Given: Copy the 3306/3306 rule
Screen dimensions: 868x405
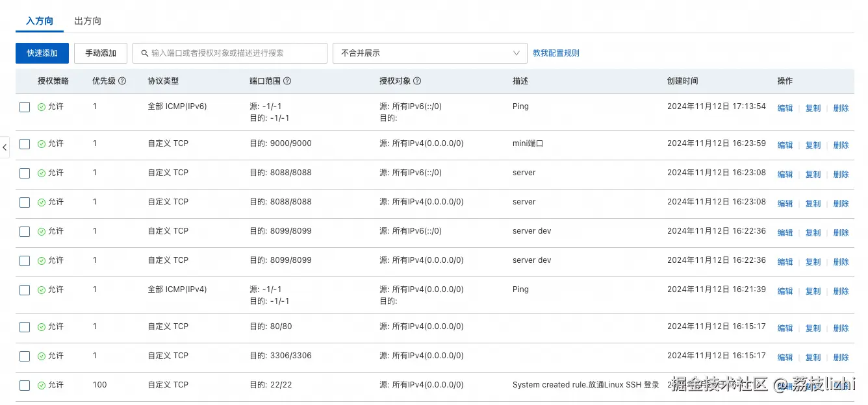Looking at the screenshot, I should pos(813,358).
